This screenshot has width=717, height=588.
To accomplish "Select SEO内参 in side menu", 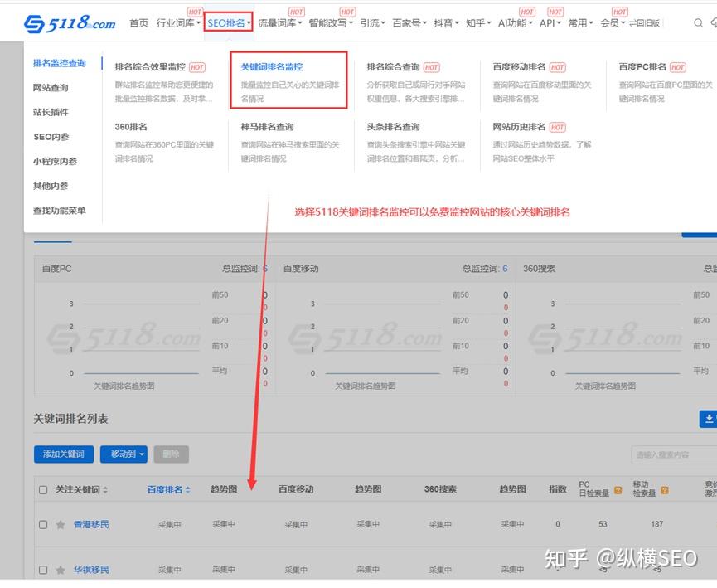I will point(51,137).
